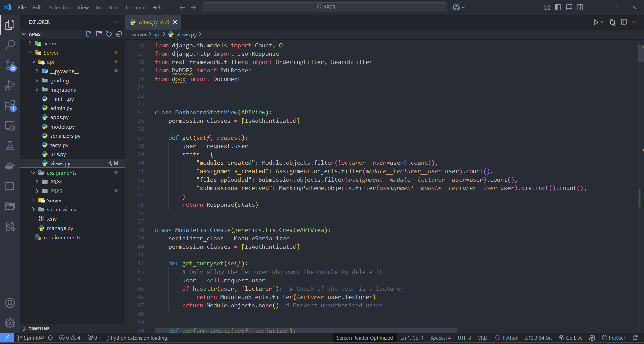Click the APGS command center search box
This screenshot has width=644, height=344.
coord(324,7)
